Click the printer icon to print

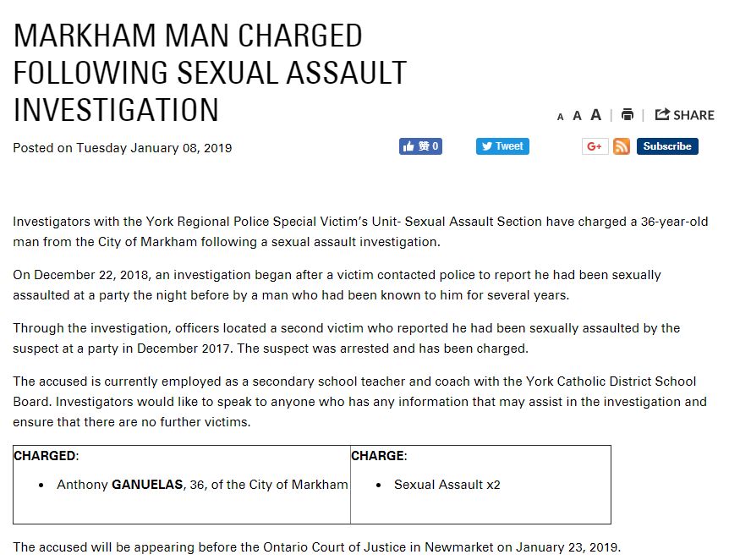point(628,114)
